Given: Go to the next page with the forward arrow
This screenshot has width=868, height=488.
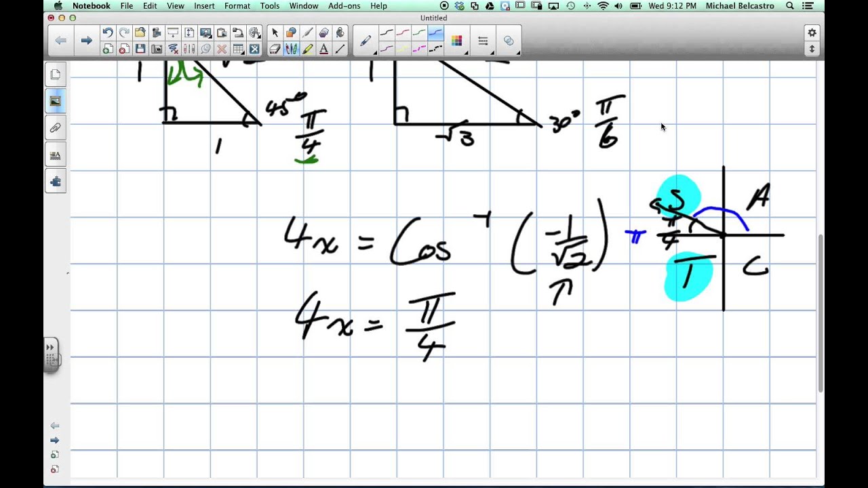Looking at the screenshot, I should [x=86, y=41].
